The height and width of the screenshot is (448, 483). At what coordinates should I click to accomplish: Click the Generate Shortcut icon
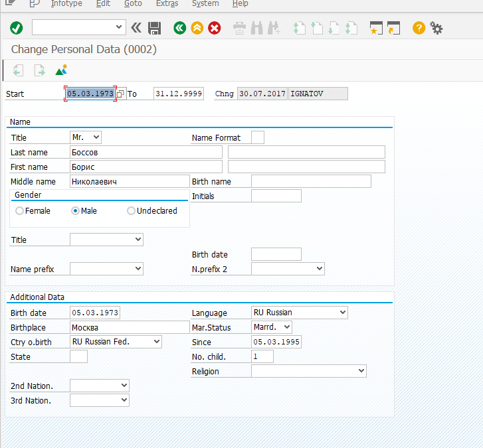[x=393, y=28]
